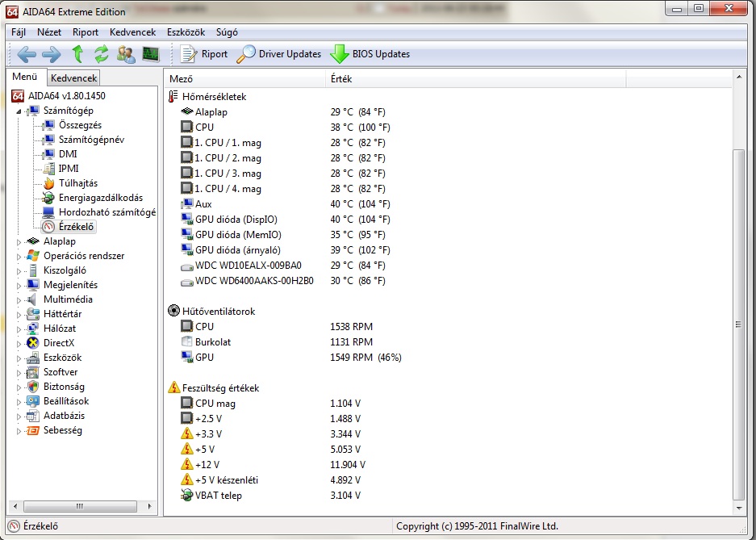Click the Refresh icon in toolbar
Screen dimensions: 756x540
coord(101,54)
